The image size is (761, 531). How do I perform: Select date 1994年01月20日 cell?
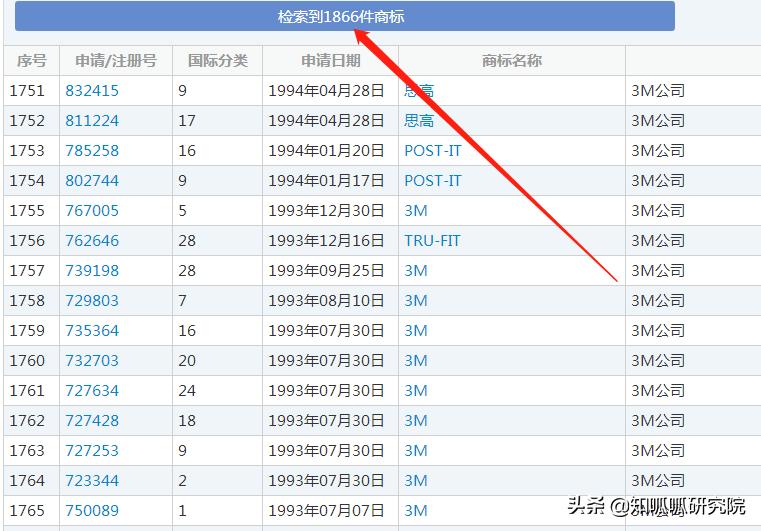331,151
